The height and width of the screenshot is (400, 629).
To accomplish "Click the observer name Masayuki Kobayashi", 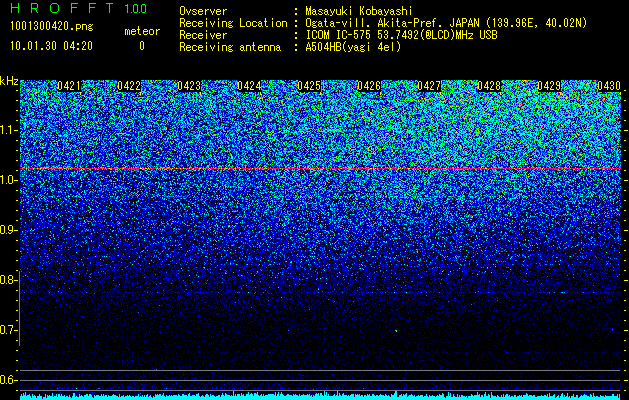I will (x=359, y=11).
